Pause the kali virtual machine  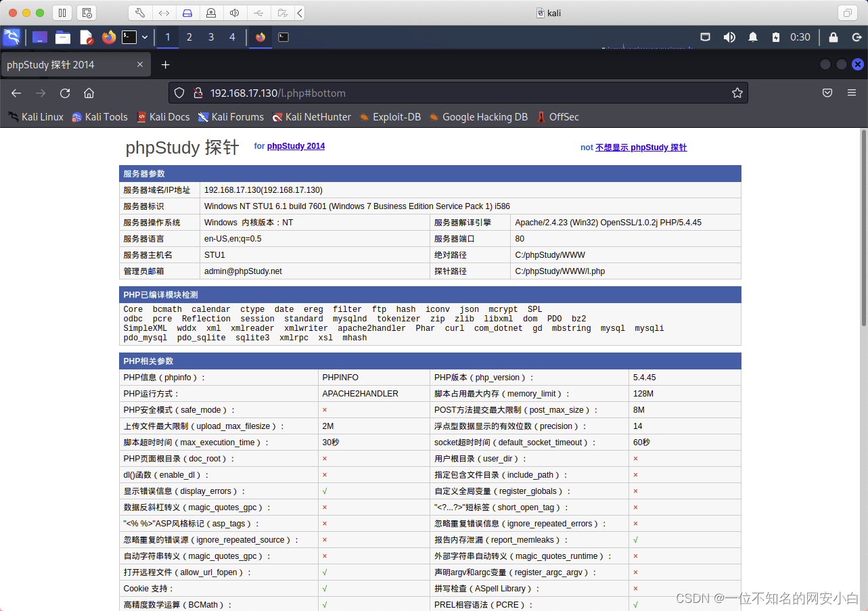coord(62,13)
